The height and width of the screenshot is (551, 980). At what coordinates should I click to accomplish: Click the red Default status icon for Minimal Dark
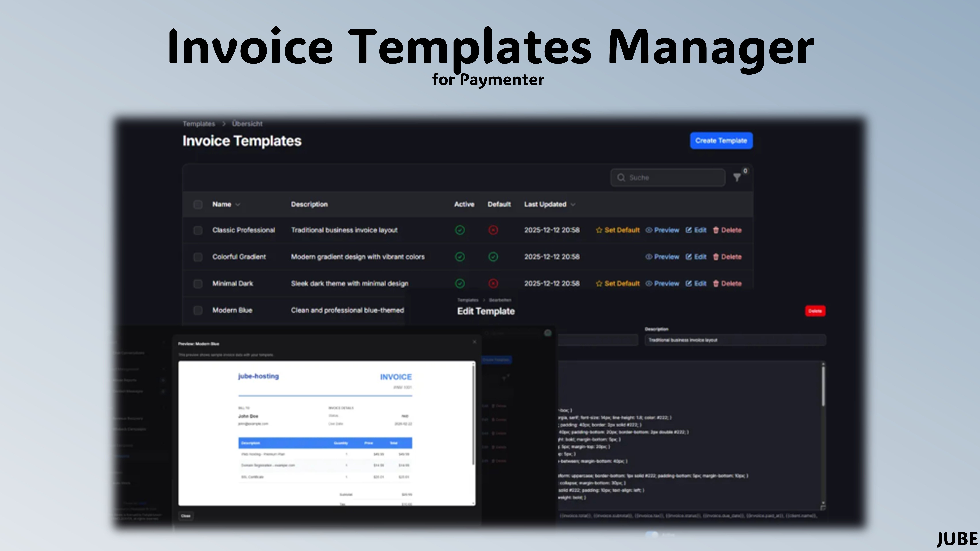pyautogui.click(x=493, y=283)
